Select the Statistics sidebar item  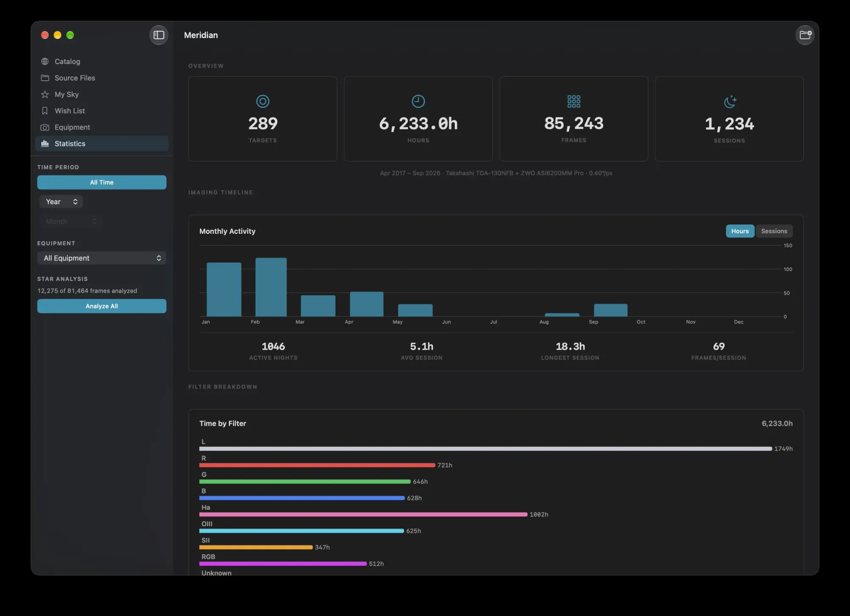click(x=102, y=144)
